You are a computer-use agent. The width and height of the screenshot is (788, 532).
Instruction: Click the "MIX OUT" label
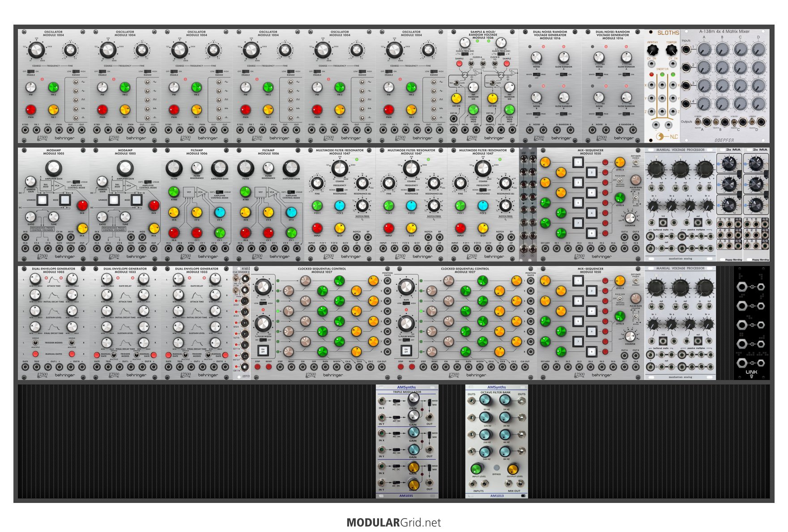point(514,491)
